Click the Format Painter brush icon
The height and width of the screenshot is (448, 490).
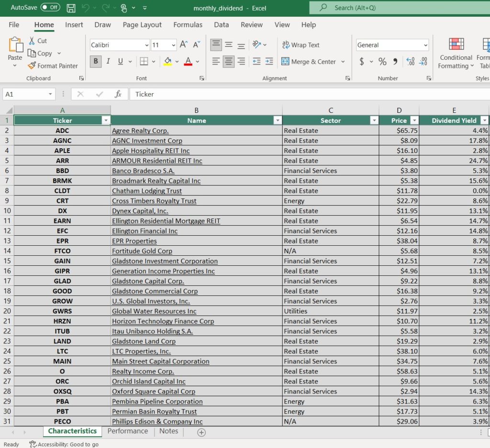(x=32, y=66)
